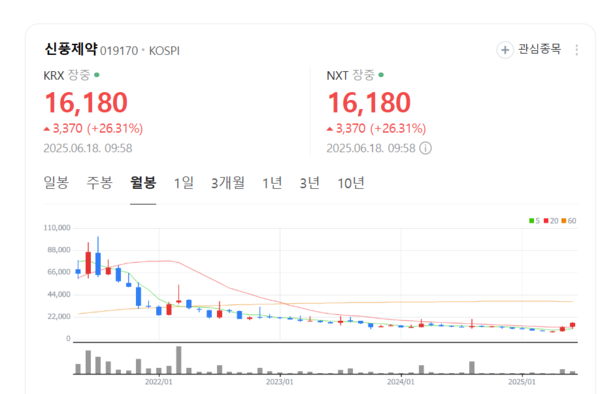Screen dimensions: 600x394
Task: Click the KOSPI market label
Action: 164,51
